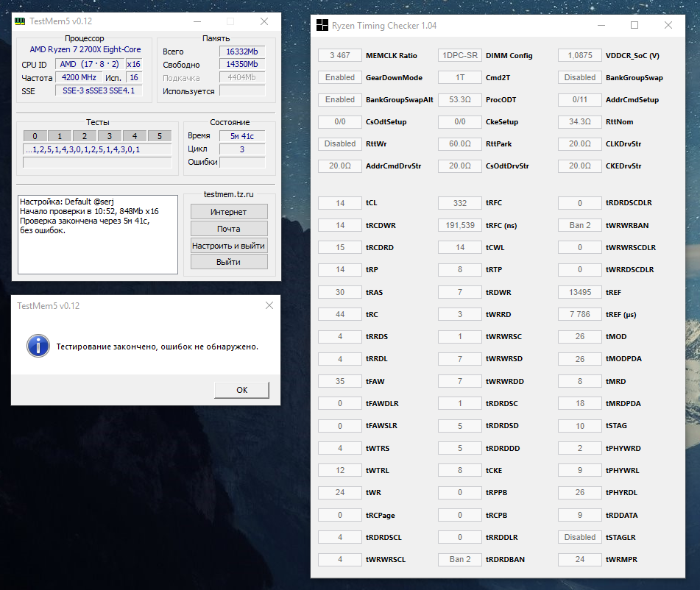This screenshot has height=590, width=700.
Task: Click the tWRWRBAN value Ban 2
Action: (580, 225)
